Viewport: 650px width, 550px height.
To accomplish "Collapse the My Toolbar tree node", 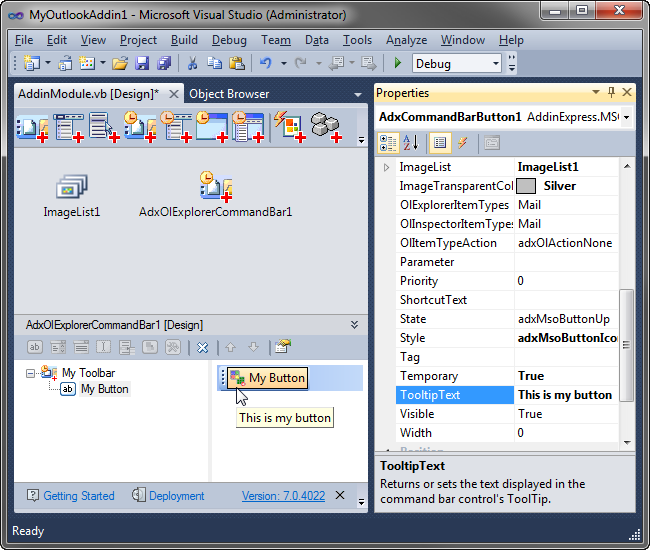I will tap(30, 373).
